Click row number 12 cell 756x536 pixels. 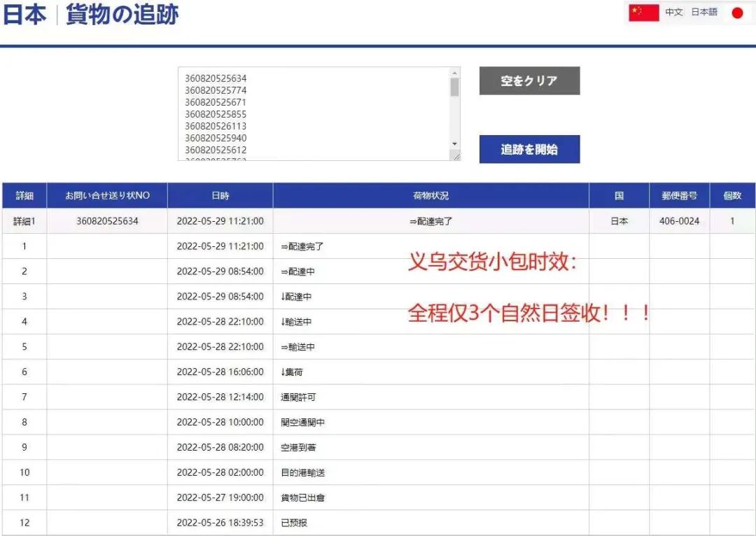click(x=24, y=523)
